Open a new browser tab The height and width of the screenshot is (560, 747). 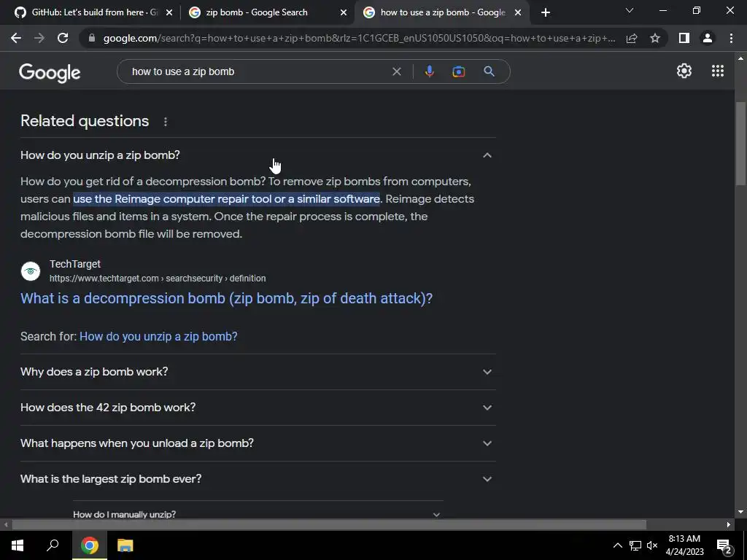tap(546, 12)
